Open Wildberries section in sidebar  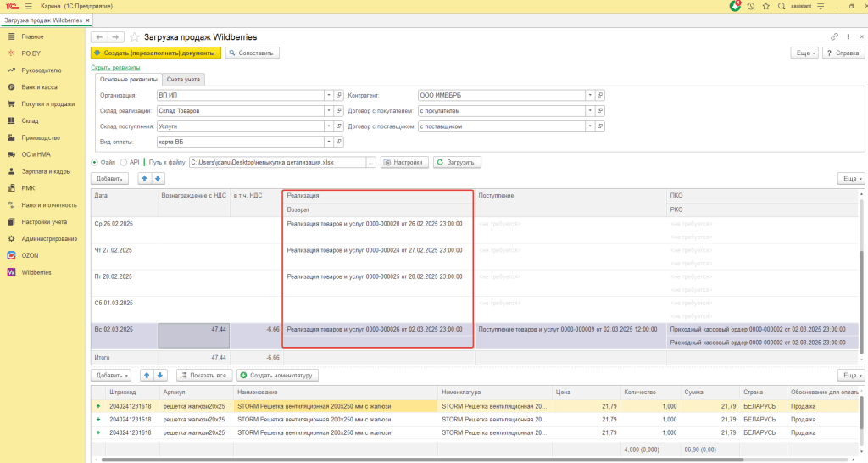pos(36,272)
